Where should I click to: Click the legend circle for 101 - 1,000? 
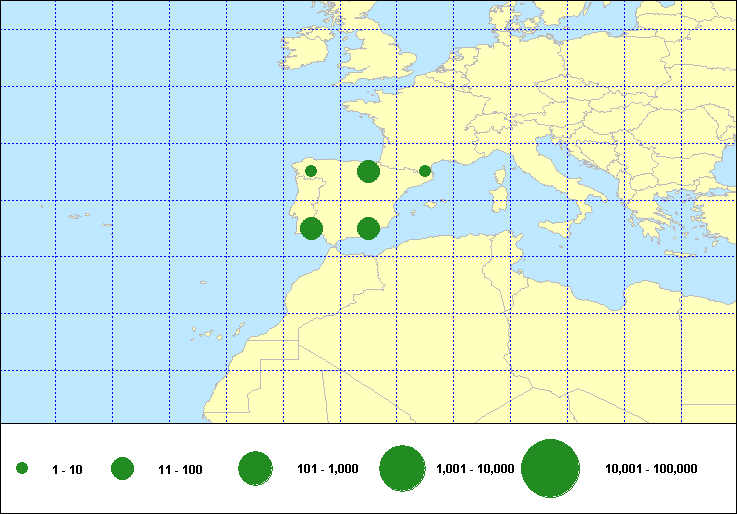click(x=256, y=469)
